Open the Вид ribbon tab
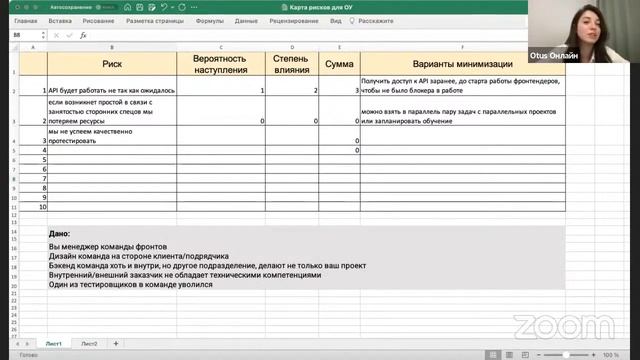This screenshot has height=360, width=640. click(336, 21)
